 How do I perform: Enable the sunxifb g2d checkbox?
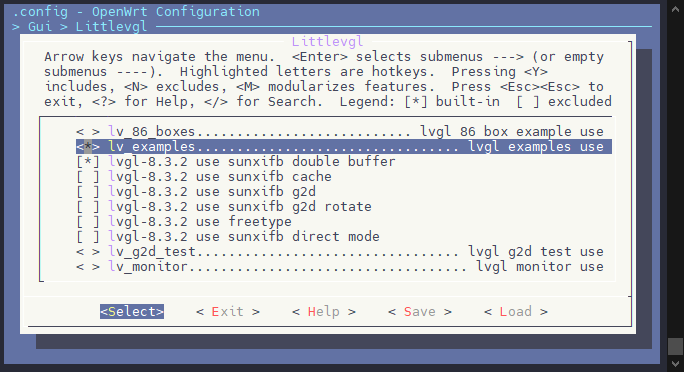(88, 192)
